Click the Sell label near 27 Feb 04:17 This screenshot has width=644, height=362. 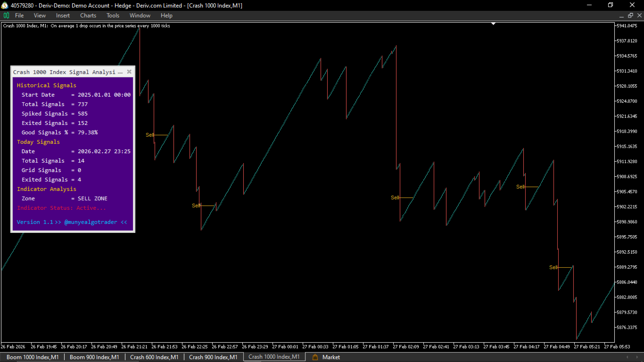(x=520, y=187)
